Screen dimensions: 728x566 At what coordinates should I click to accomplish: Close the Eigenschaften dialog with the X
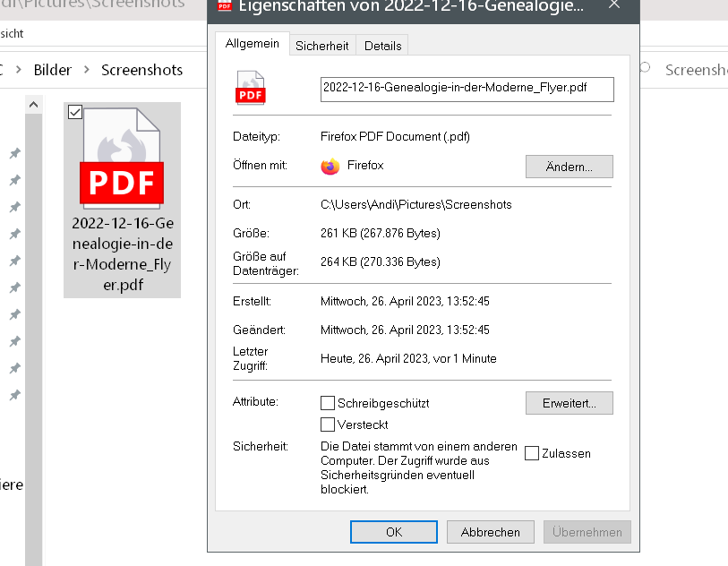click(613, 4)
